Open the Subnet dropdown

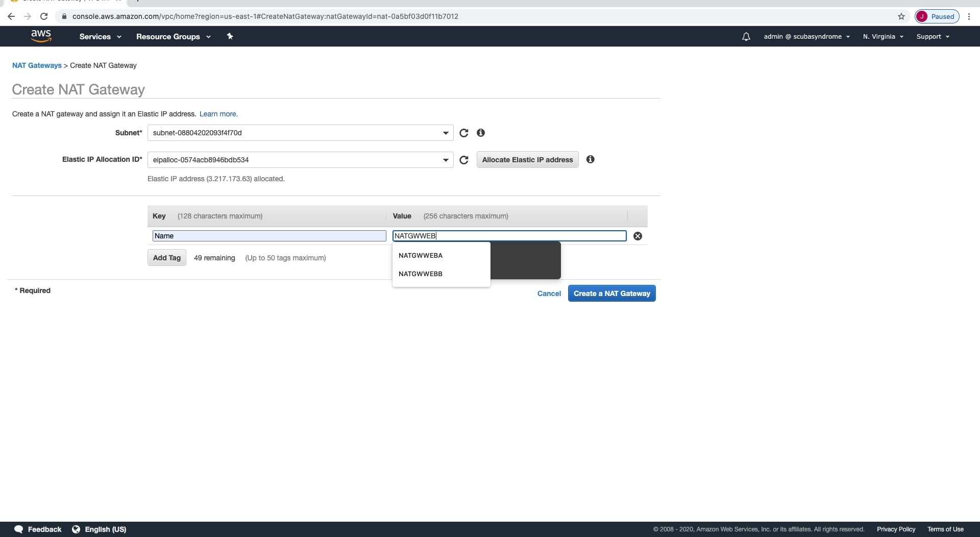click(x=300, y=133)
